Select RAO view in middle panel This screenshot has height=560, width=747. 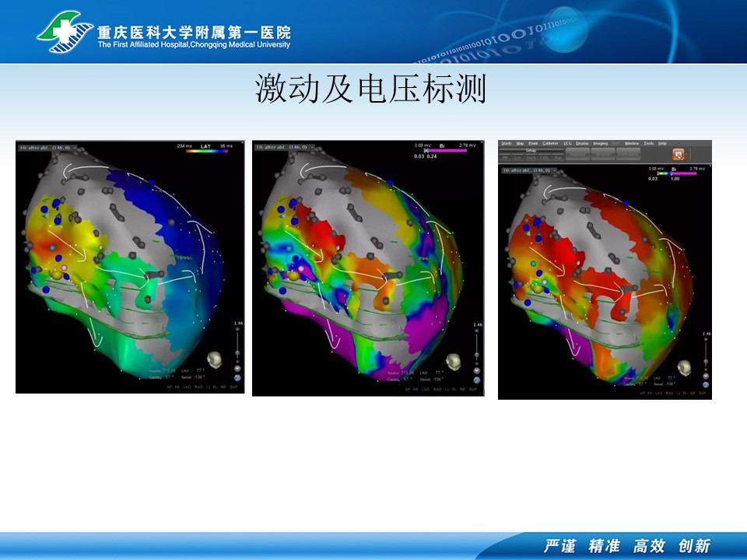click(x=437, y=389)
